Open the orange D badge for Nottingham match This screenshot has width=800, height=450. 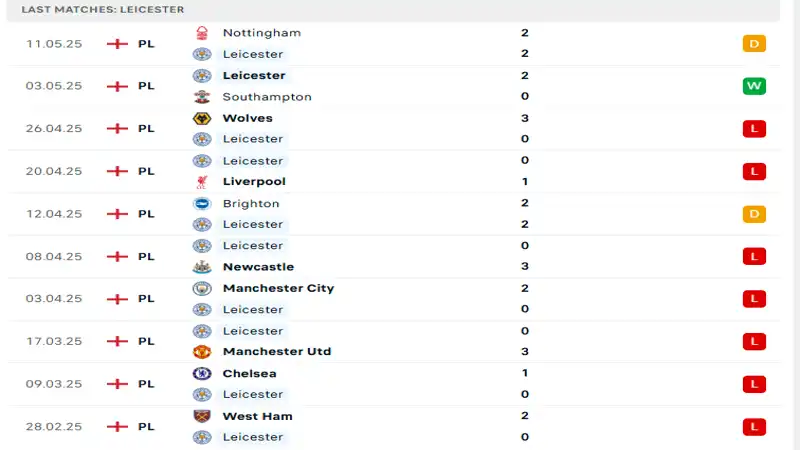(x=754, y=44)
